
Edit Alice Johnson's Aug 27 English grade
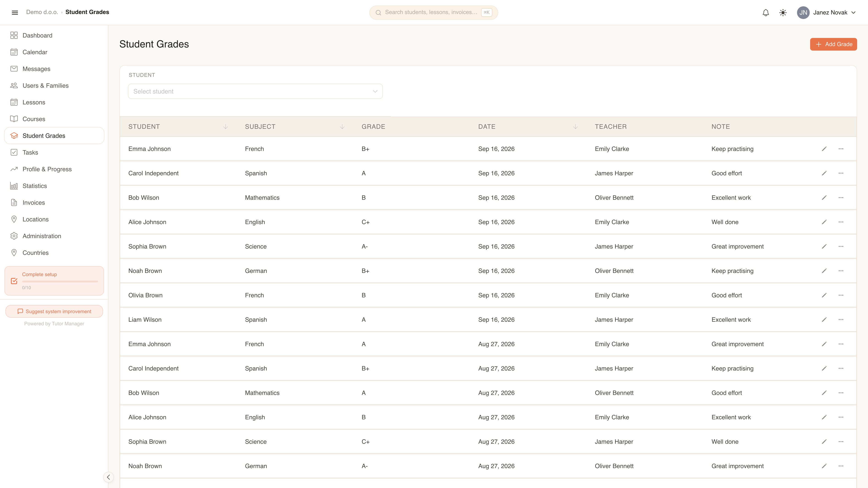(824, 417)
